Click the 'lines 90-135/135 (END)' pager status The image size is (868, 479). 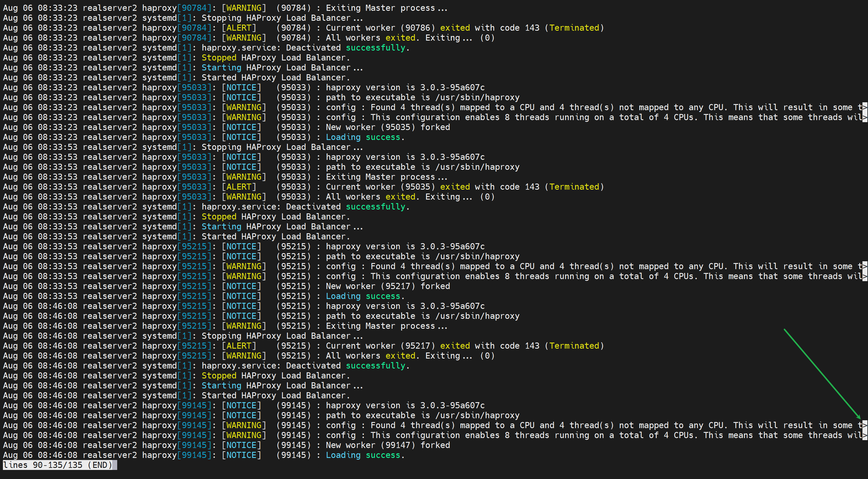pyautogui.click(x=57, y=465)
